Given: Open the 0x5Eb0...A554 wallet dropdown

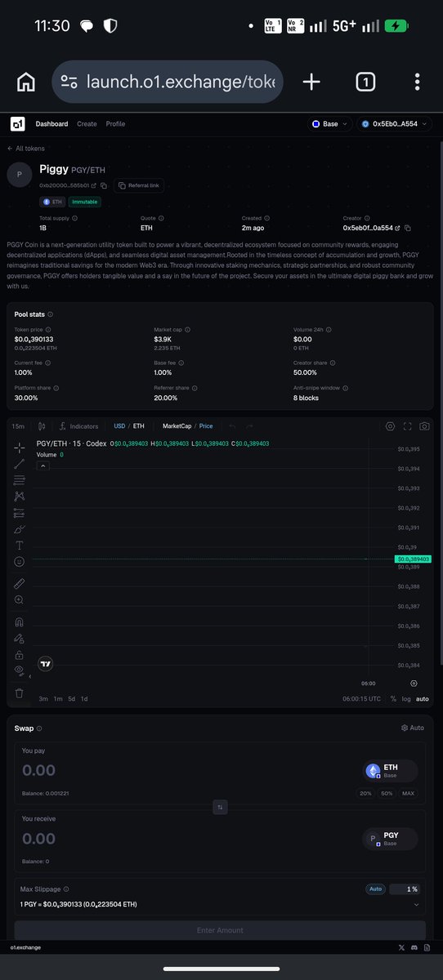Looking at the screenshot, I should [x=395, y=124].
